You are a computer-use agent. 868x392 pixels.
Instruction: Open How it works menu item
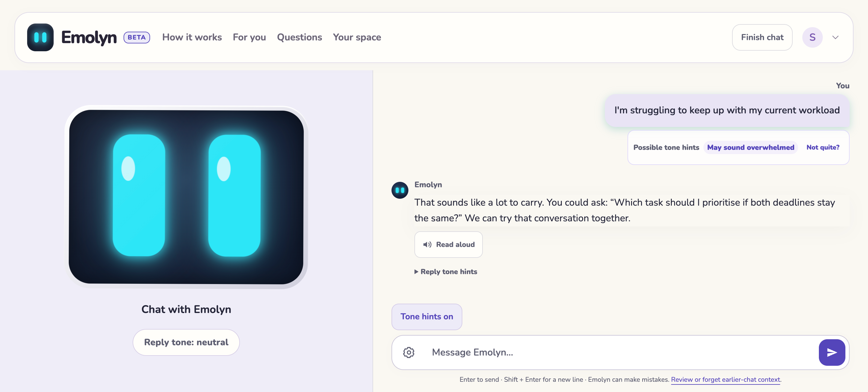[x=192, y=37]
